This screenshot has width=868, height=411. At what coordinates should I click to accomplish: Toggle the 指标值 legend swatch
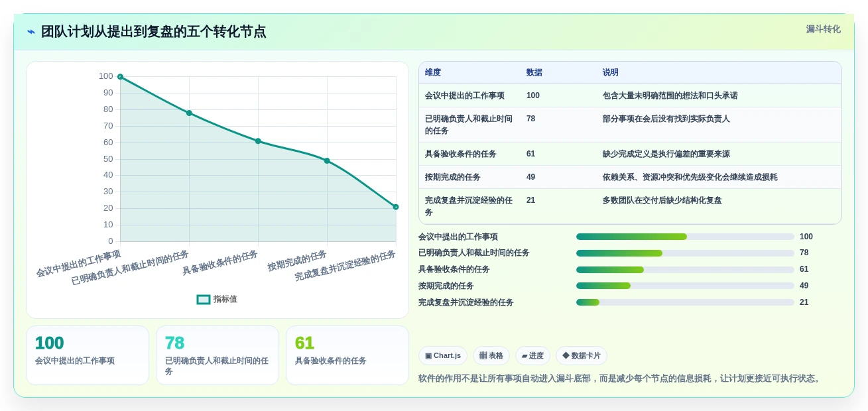click(204, 300)
